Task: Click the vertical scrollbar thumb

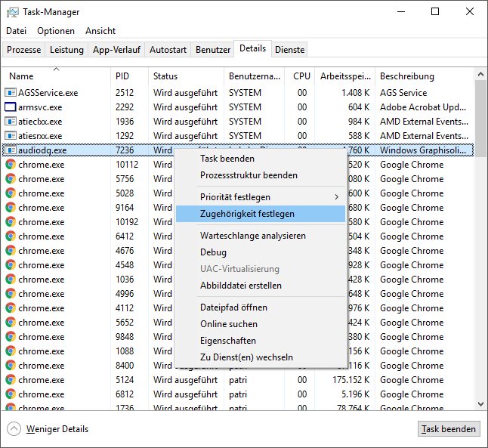Action: click(481, 119)
